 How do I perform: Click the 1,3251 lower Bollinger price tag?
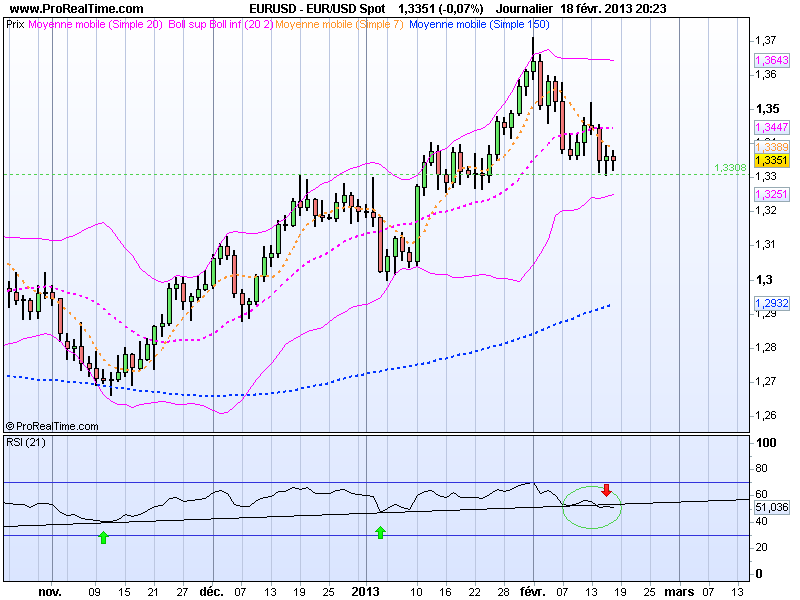[772, 194]
